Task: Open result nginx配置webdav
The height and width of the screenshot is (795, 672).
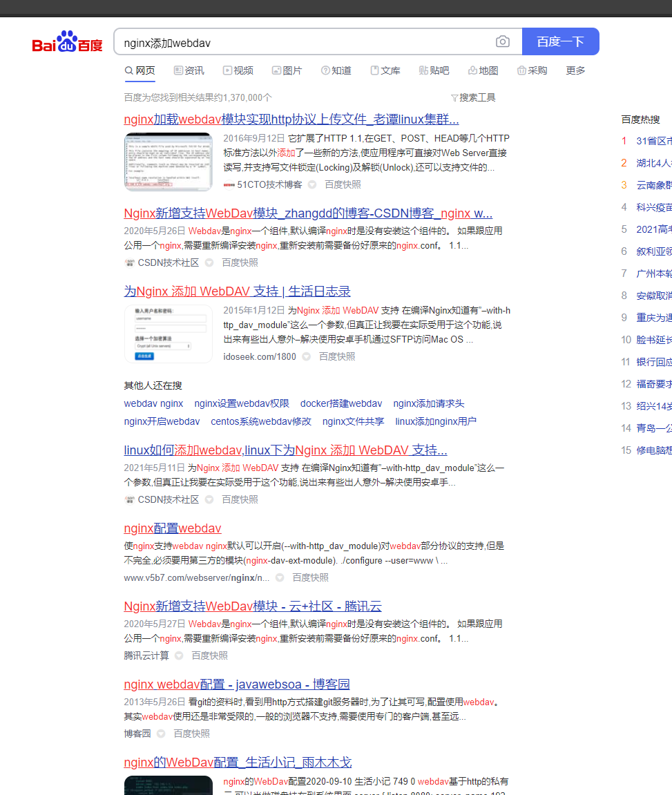Action: click(173, 528)
